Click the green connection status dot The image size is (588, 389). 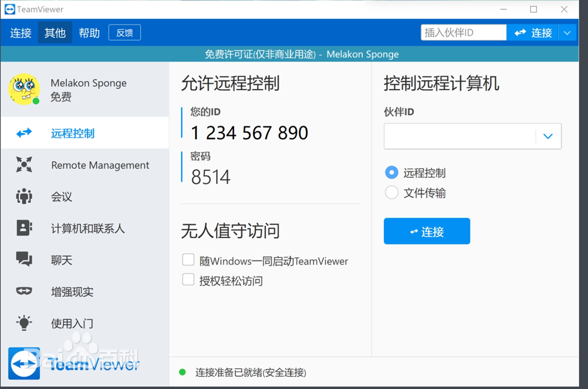click(182, 372)
